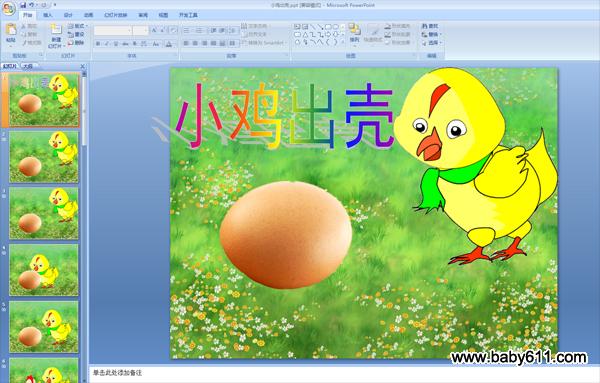
Task: Save the presentation from quick access toolbar
Action: pos(23,5)
